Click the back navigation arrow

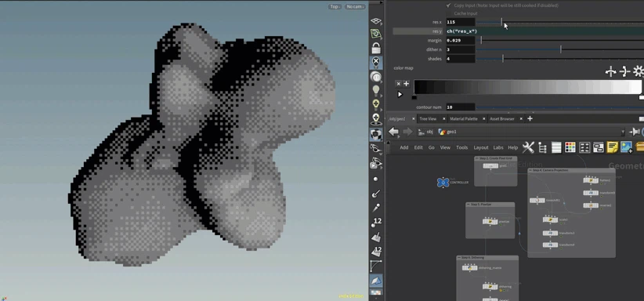pos(394,132)
